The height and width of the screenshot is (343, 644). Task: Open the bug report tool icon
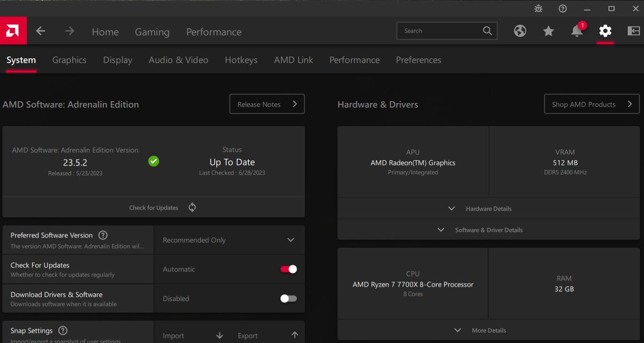pyautogui.click(x=539, y=9)
